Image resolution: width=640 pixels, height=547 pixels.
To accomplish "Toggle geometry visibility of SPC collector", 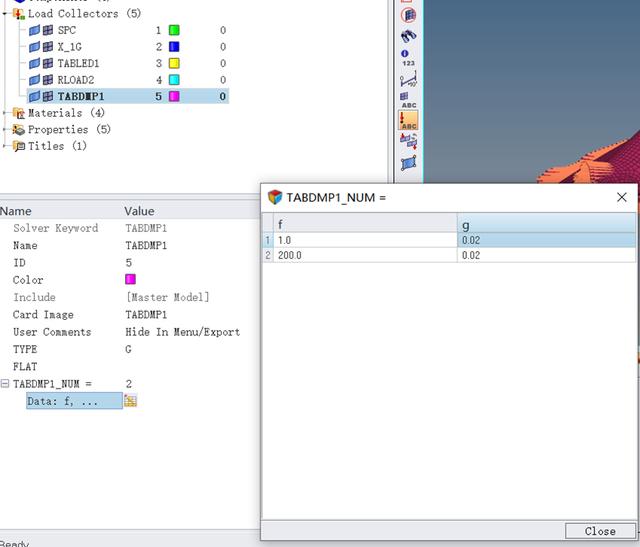I will pos(35,30).
